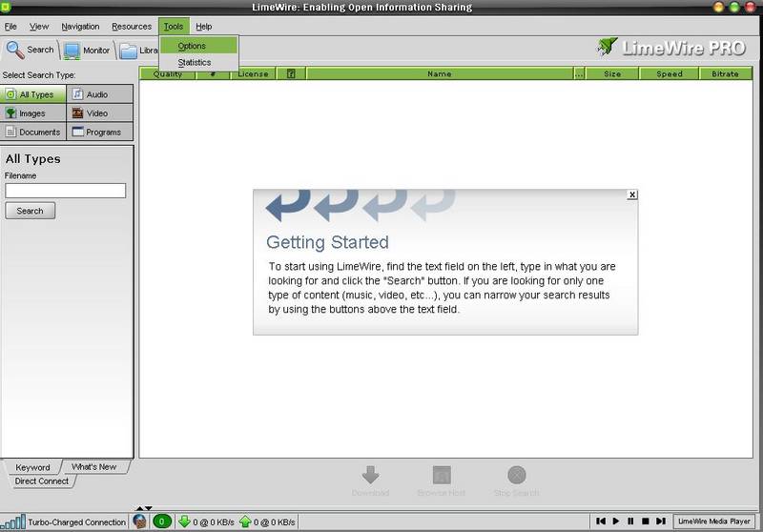Image resolution: width=763 pixels, height=532 pixels.
Task: Click the Monitor screen icon
Action: [x=72, y=51]
